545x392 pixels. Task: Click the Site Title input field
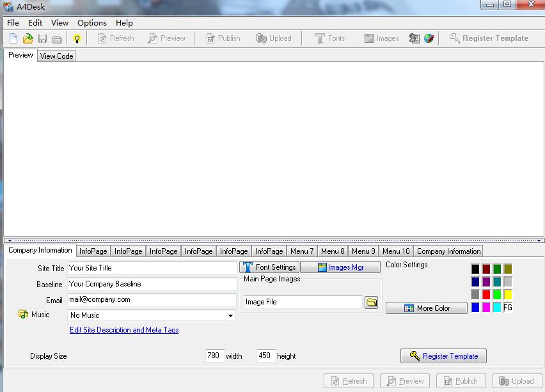152,268
